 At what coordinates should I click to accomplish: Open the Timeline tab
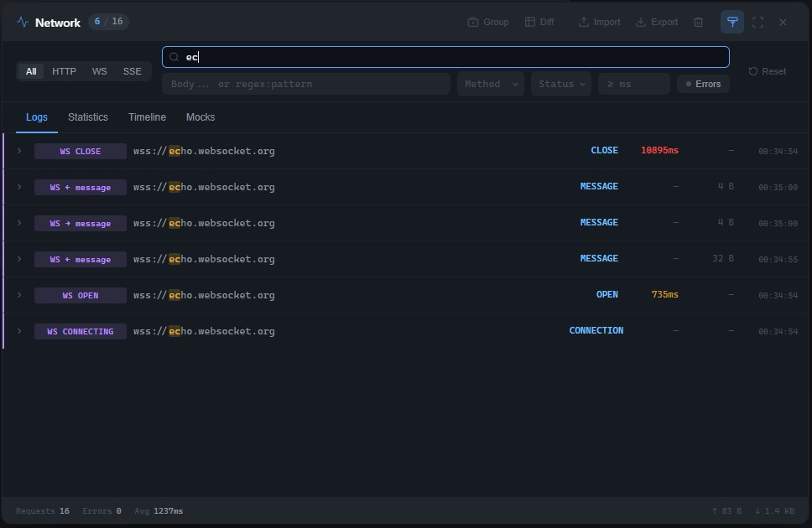tap(147, 117)
